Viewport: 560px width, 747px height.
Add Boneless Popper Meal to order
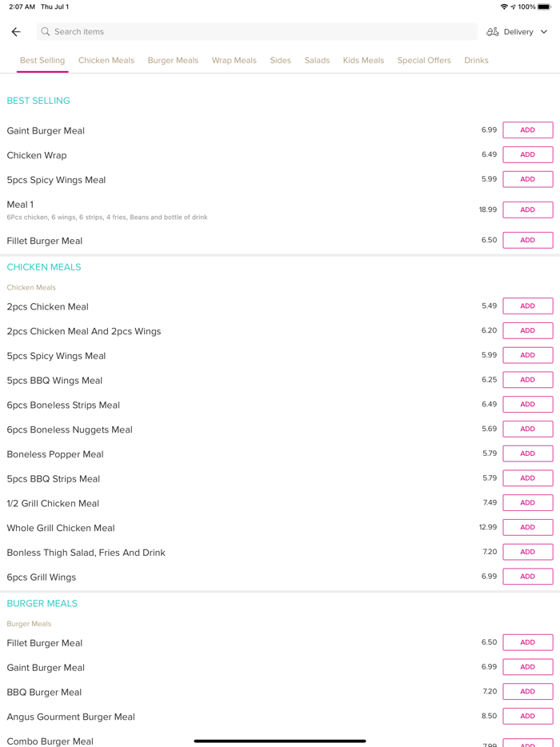[527, 453]
